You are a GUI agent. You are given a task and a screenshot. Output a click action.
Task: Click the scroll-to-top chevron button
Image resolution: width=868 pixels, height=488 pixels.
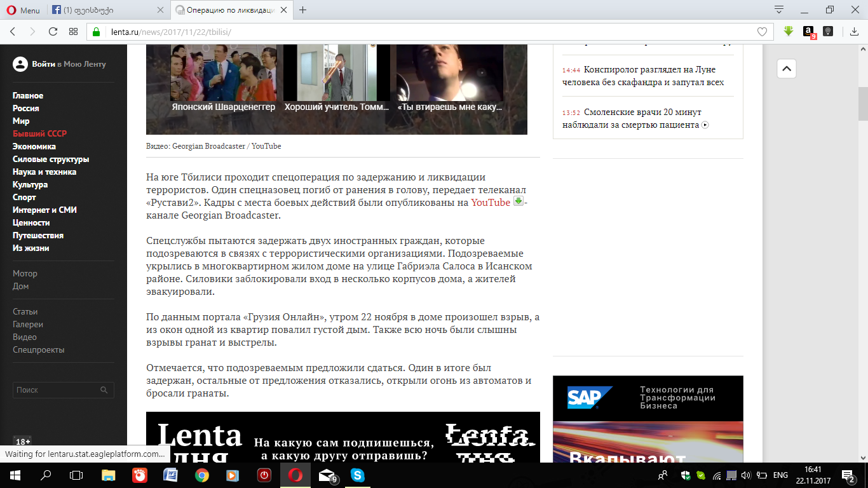786,69
